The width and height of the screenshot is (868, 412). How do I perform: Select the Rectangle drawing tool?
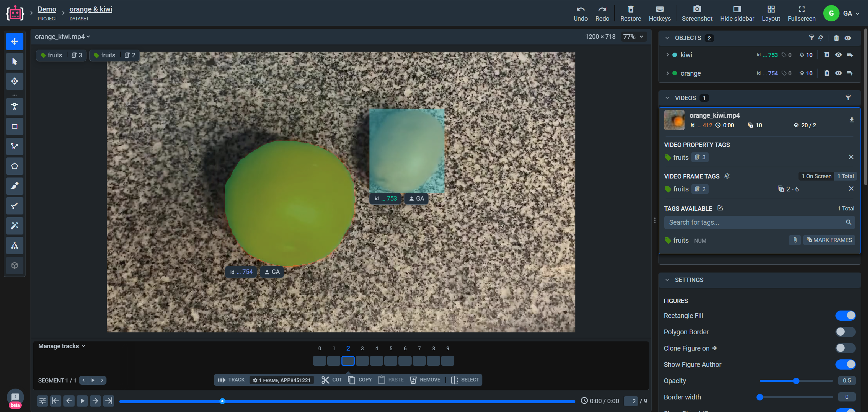[15, 127]
